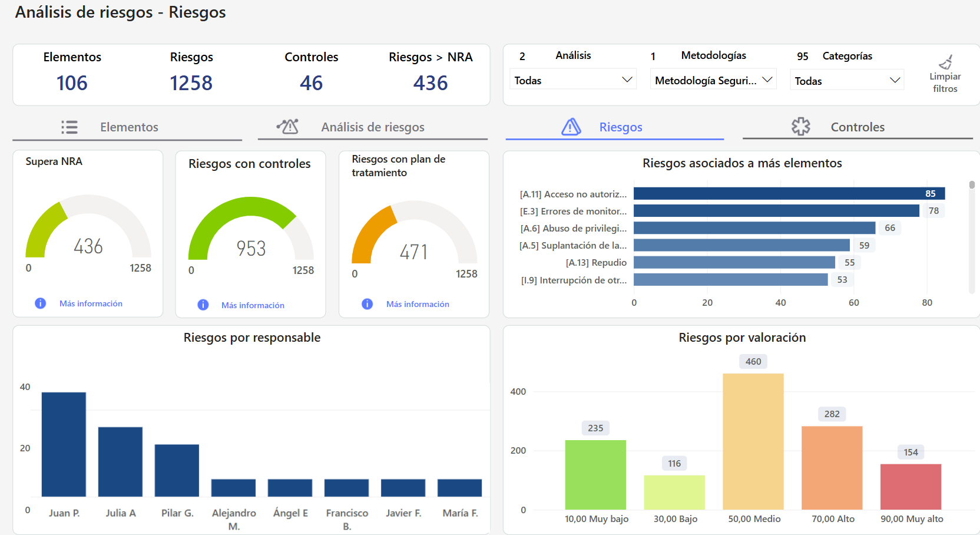The height and width of the screenshot is (535, 980).
Task: Click the Supera NRA gauge showing 436
Action: [88, 226]
